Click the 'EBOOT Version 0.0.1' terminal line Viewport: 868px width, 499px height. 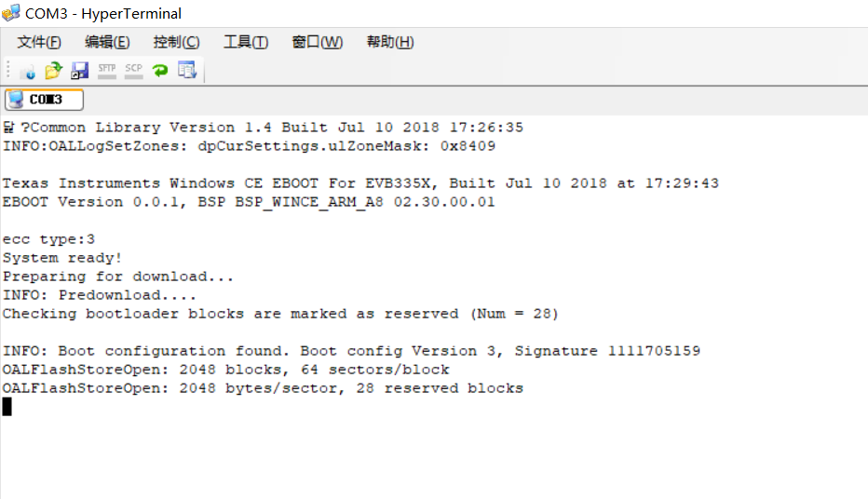coord(249,202)
